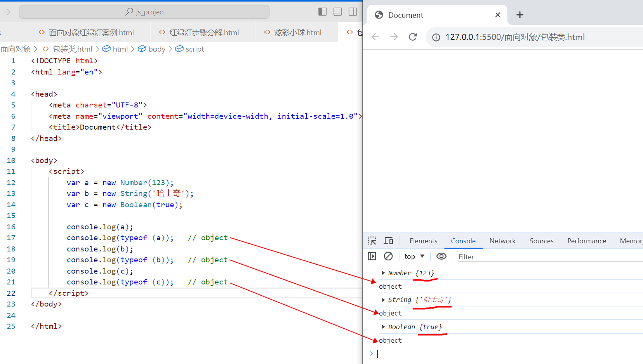Activate DevTools inspect element picker
This screenshot has height=364, width=643.
(x=372, y=241)
